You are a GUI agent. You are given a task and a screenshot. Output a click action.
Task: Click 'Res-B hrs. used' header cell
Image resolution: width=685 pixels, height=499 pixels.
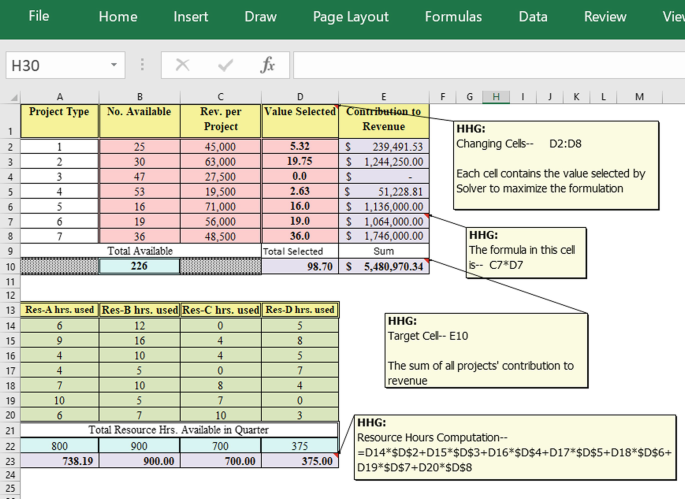pyautogui.click(x=139, y=310)
